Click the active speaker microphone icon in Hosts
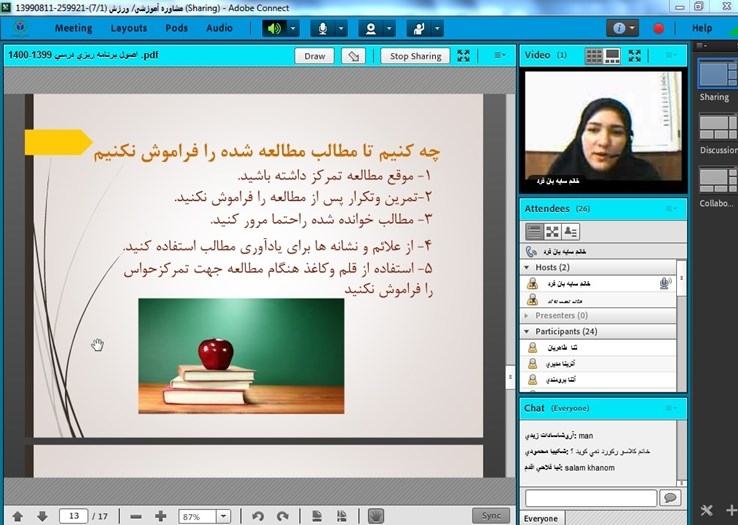Viewport: 738px width, 525px height. click(x=665, y=283)
